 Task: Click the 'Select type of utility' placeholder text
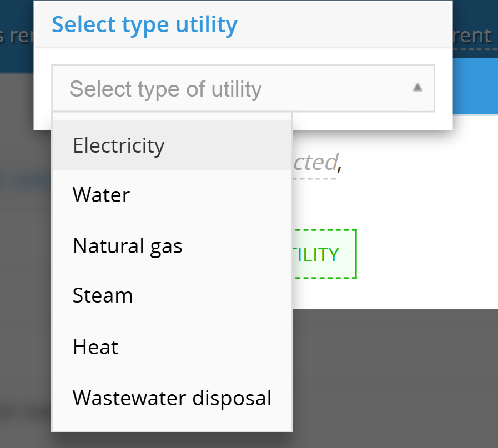[x=165, y=89]
